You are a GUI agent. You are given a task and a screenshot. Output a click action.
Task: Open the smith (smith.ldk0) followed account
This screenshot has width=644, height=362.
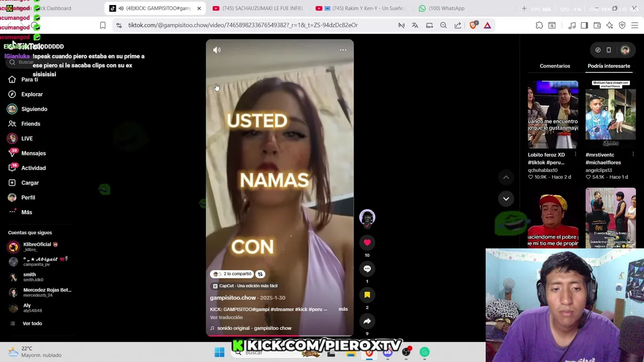point(29,277)
